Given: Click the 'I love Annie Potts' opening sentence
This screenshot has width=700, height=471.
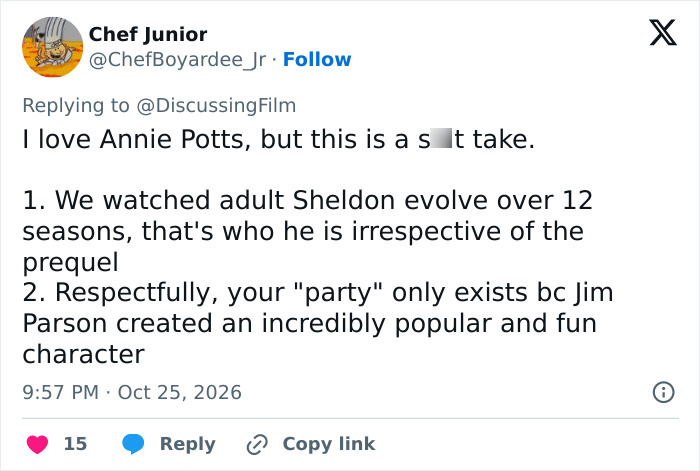Looking at the screenshot, I should click(x=279, y=139).
